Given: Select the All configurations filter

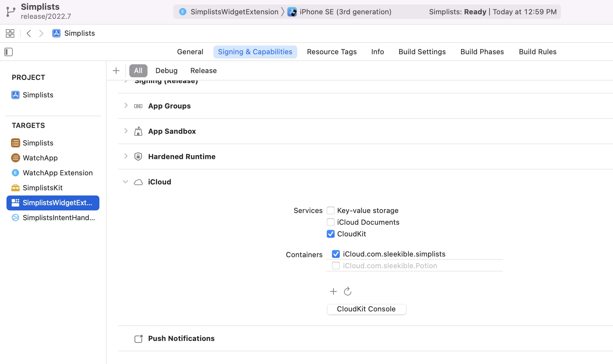Looking at the screenshot, I should coord(138,70).
